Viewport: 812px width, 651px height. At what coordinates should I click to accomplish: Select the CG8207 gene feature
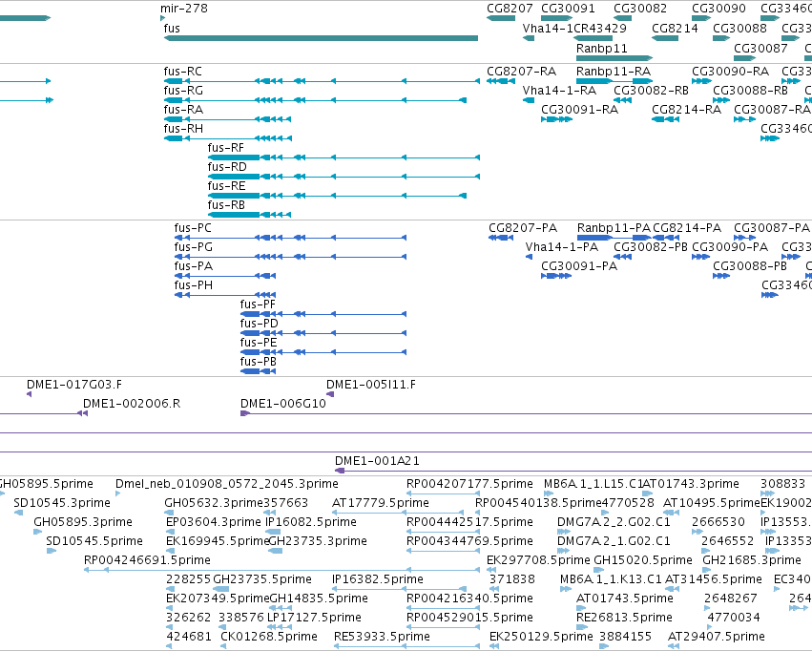click(501, 18)
